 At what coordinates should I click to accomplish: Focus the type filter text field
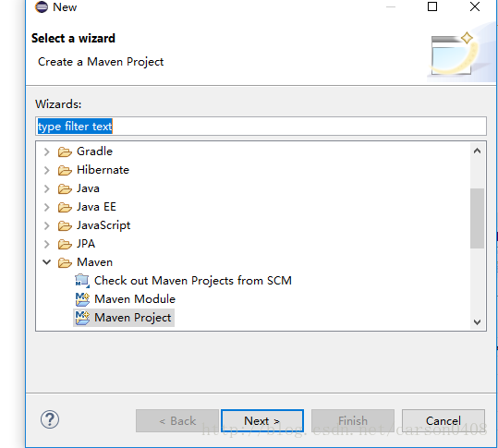point(261,126)
